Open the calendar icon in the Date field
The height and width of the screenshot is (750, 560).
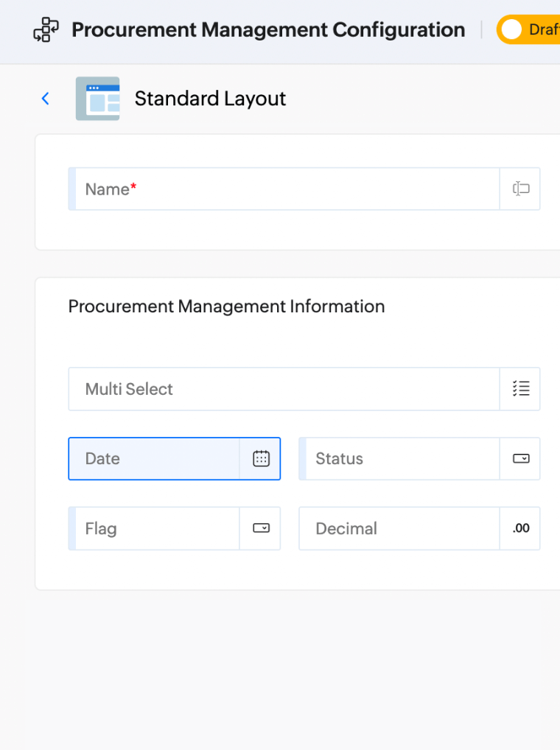coord(261,458)
